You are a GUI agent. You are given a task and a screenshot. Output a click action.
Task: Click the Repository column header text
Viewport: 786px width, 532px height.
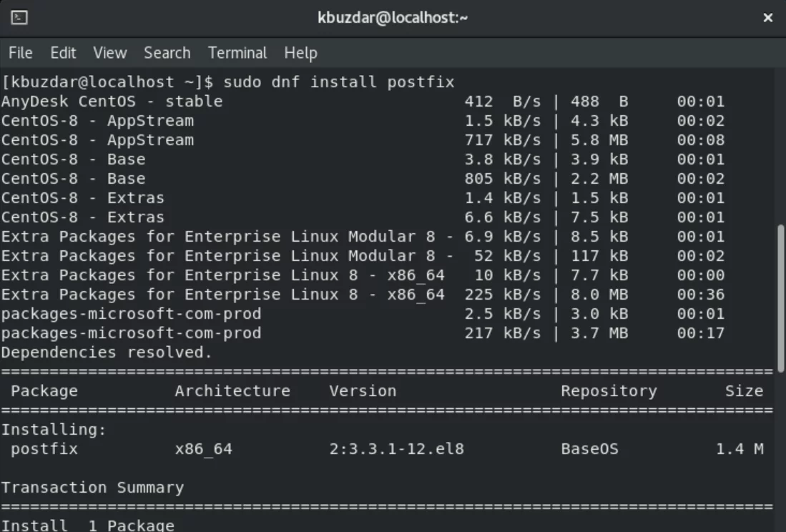click(x=609, y=390)
